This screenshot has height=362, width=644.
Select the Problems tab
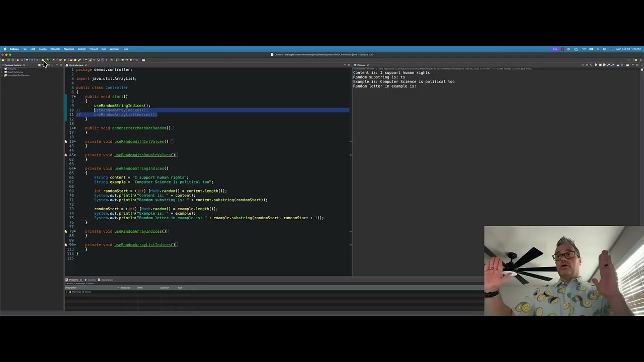tap(73, 280)
